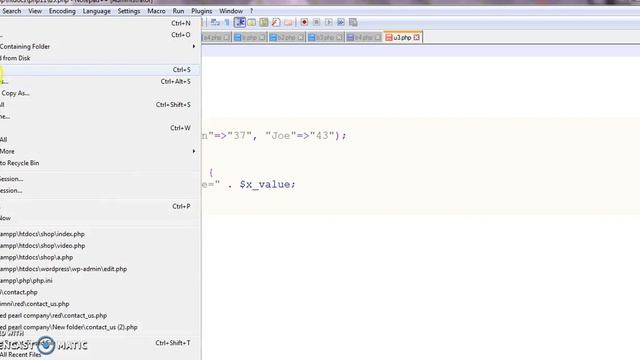640x360 pixels.
Task: Open recent file wp-admin\edit.php
Action: [99, 269]
